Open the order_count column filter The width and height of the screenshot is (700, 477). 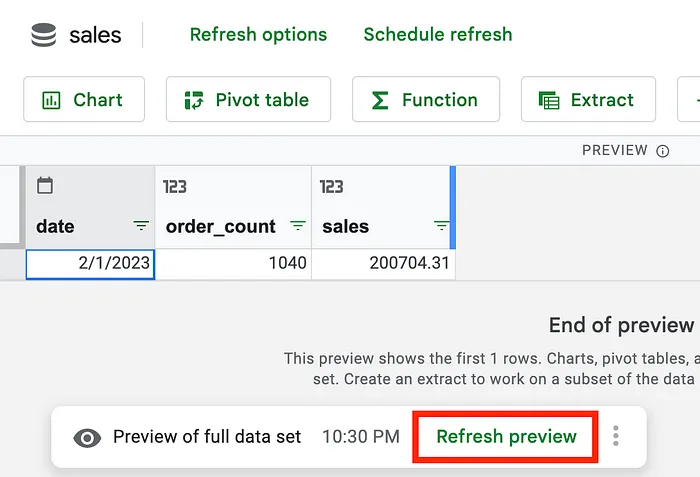click(298, 226)
